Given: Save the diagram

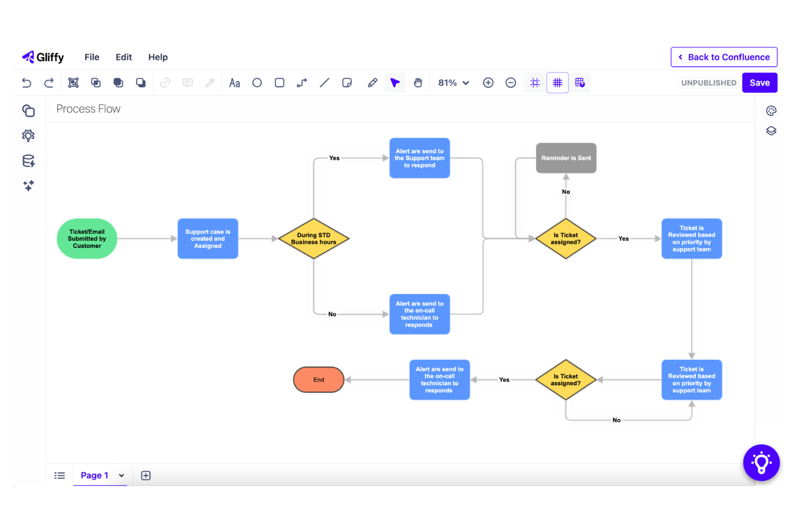Looking at the screenshot, I should 760,82.
